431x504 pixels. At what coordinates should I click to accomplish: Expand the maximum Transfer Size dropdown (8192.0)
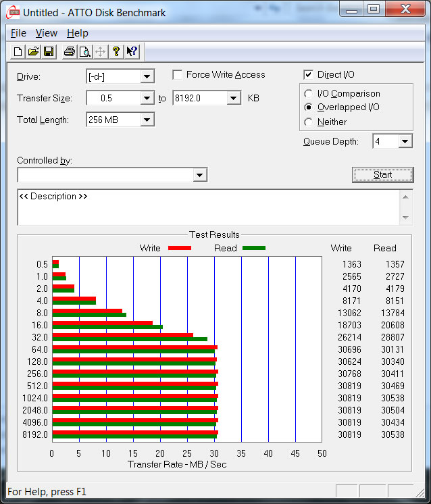click(233, 98)
